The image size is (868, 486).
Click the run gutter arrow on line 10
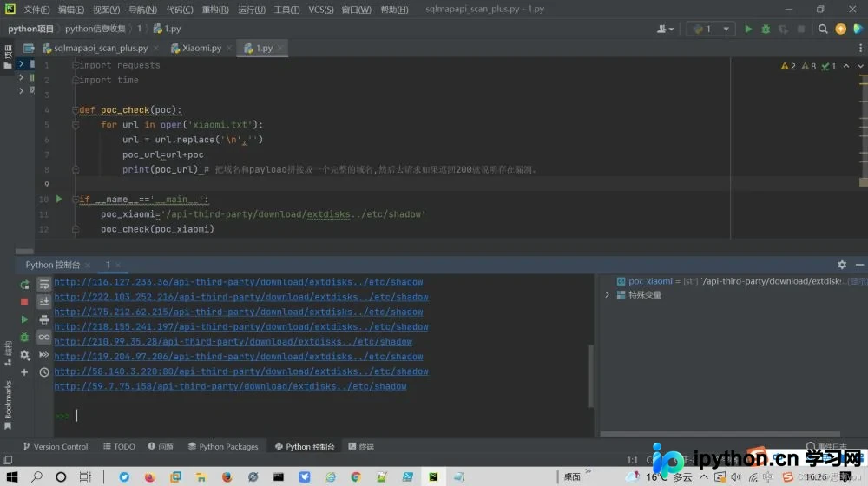tap(59, 199)
